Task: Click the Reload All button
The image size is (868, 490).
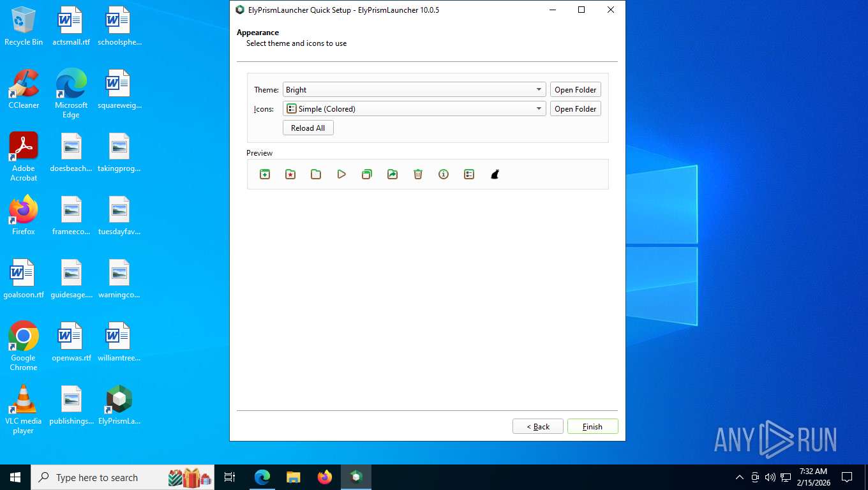Action: click(x=308, y=128)
